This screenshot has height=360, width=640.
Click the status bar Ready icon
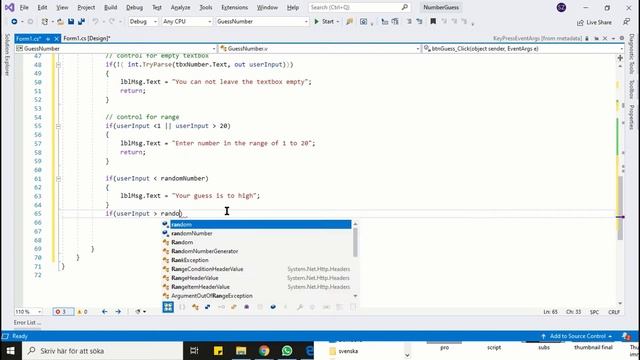pyautogui.click(x=5, y=336)
